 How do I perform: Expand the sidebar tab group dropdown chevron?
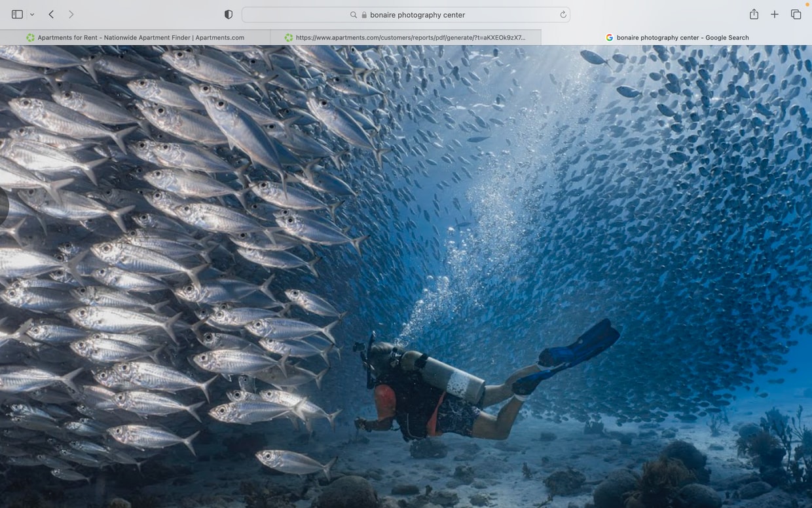31,14
